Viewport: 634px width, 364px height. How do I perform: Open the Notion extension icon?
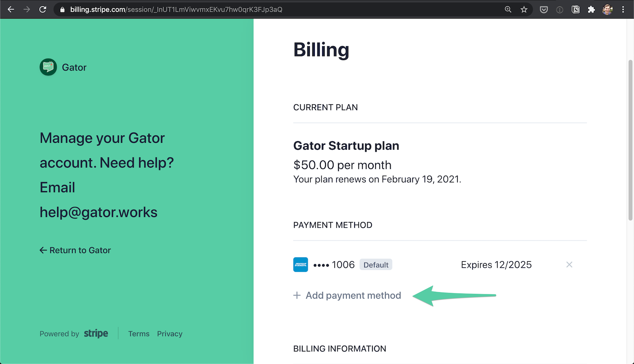click(576, 9)
